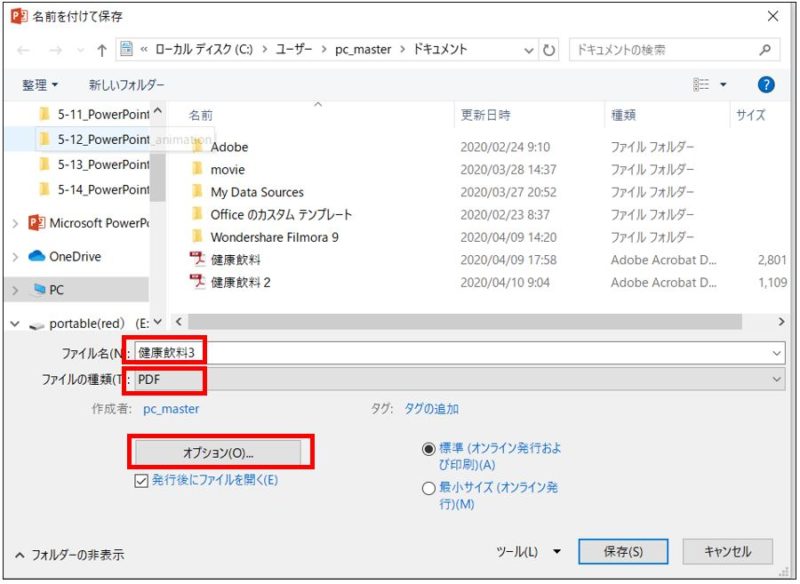
Task: Close the 名前を付けて保存 dialog
Action: [772, 16]
